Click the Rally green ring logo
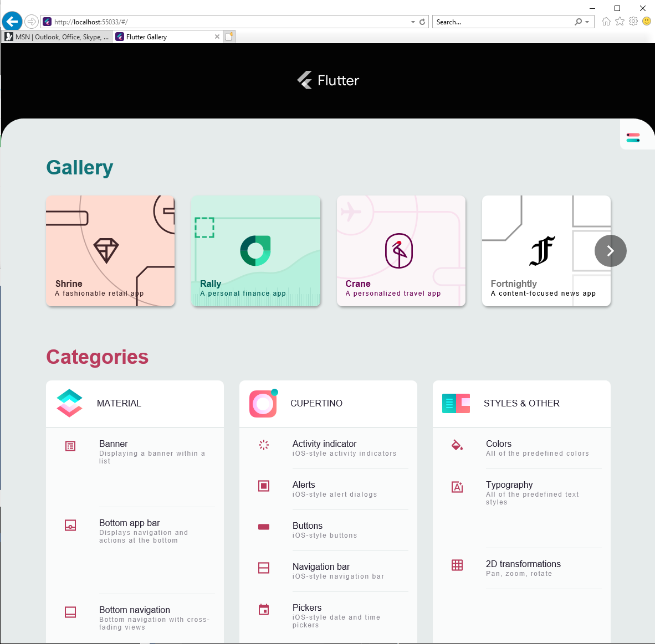The image size is (655, 644). coord(255,250)
